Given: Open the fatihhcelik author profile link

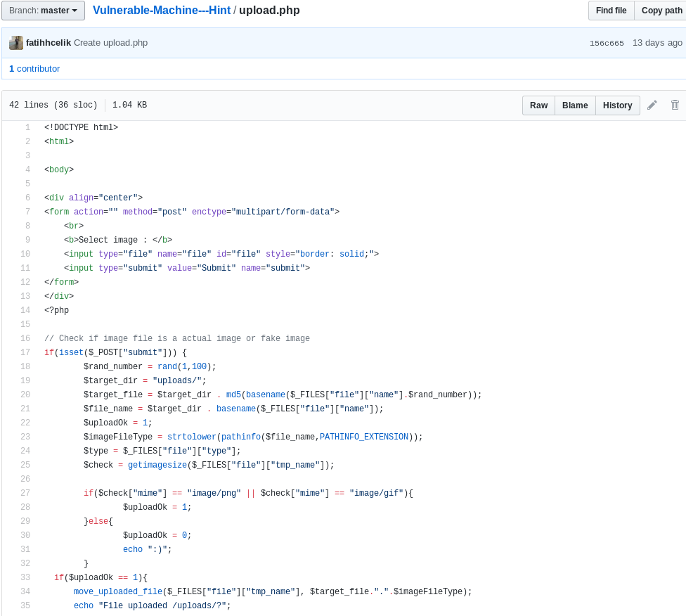Looking at the screenshot, I should coord(48,43).
